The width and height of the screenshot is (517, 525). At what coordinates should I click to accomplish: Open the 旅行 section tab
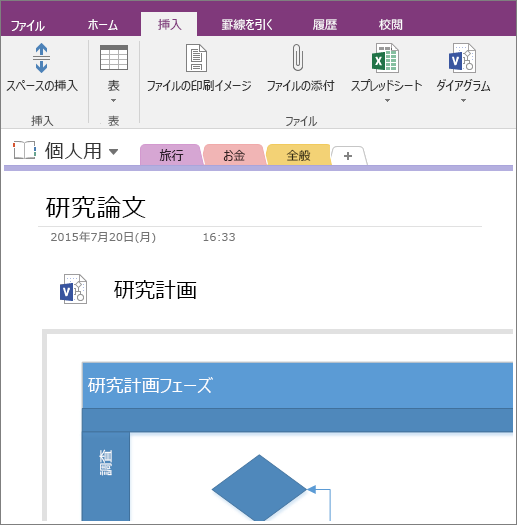[171, 155]
